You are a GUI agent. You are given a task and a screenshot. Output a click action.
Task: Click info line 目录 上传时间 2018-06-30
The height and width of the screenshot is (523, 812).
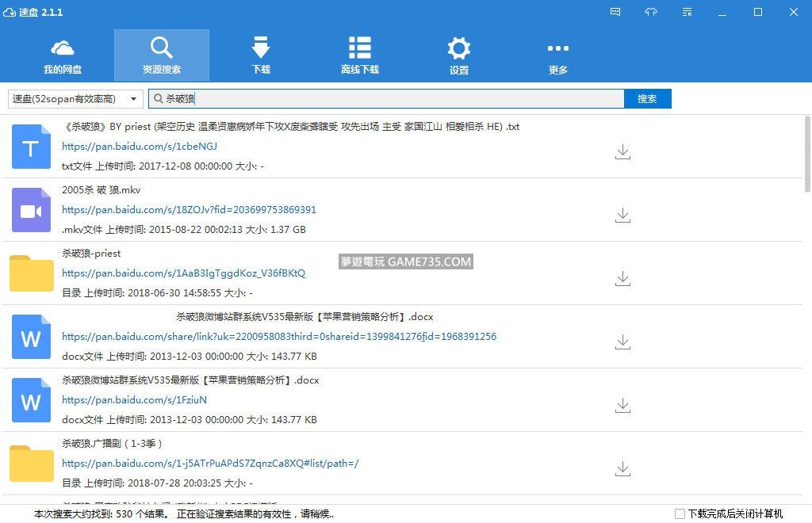[x=157, y=292]
